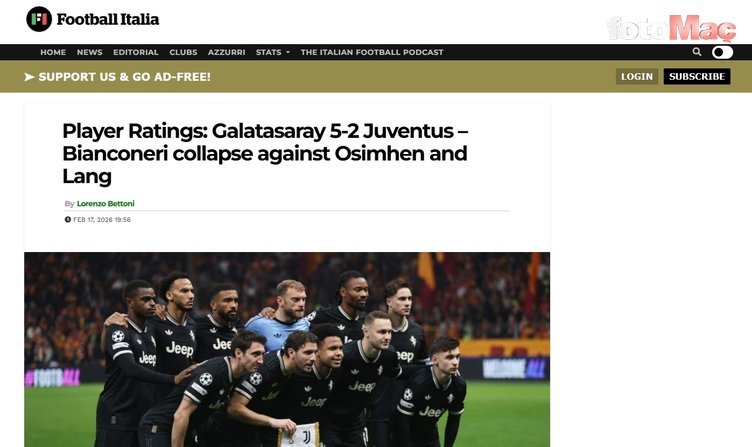Go to the Home menu item
Viewport: 752px width, 447px height.
pos(53,52)
